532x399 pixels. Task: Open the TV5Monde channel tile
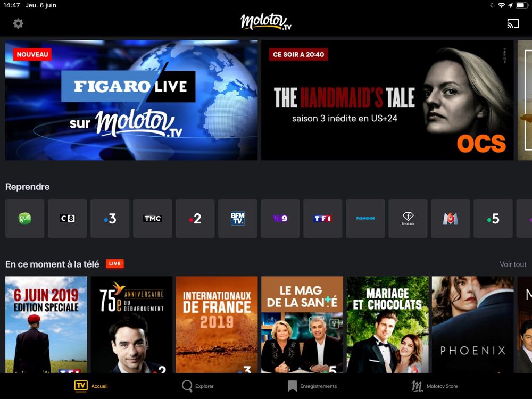365,218
